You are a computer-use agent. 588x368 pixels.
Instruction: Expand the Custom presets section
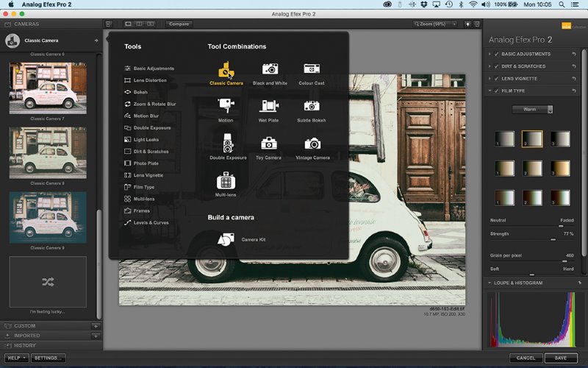click(x=25, y=325)
